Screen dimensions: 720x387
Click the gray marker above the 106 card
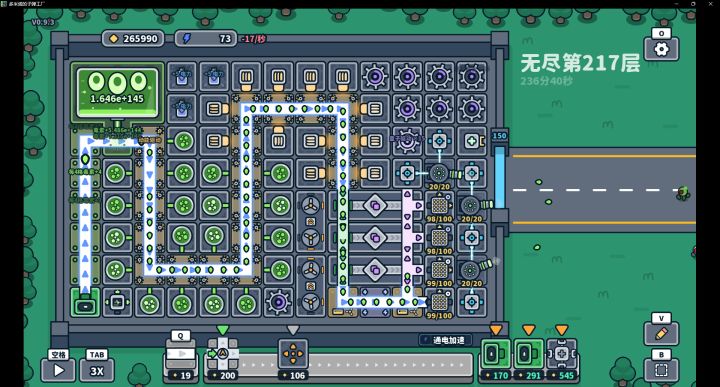tap(293, 330)
